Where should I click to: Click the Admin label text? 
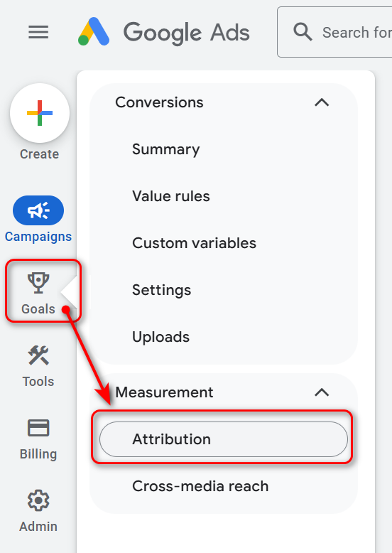pyautogui.click(x=38, y=527)
